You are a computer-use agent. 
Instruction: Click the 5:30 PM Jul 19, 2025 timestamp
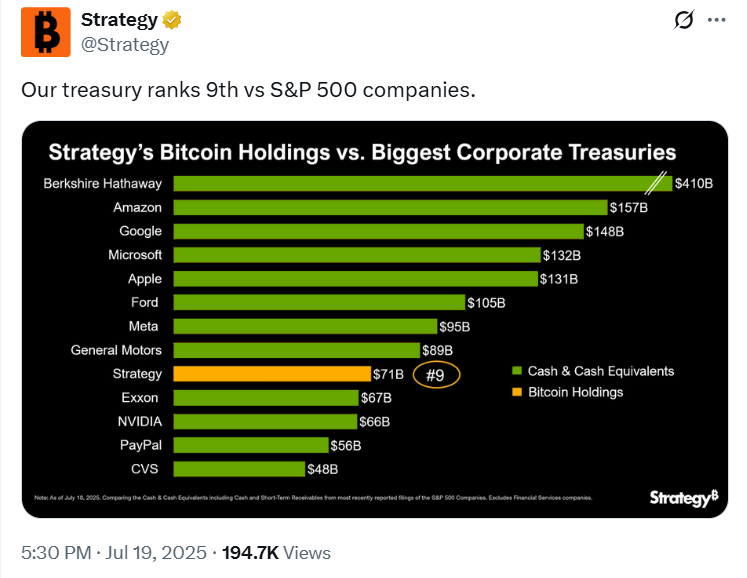(114, 553)
